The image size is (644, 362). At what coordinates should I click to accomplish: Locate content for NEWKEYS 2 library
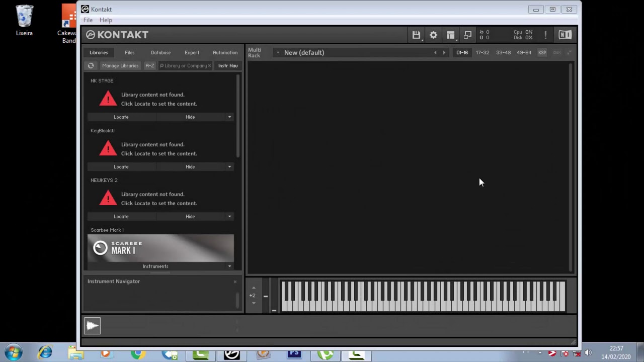point(121,216)
